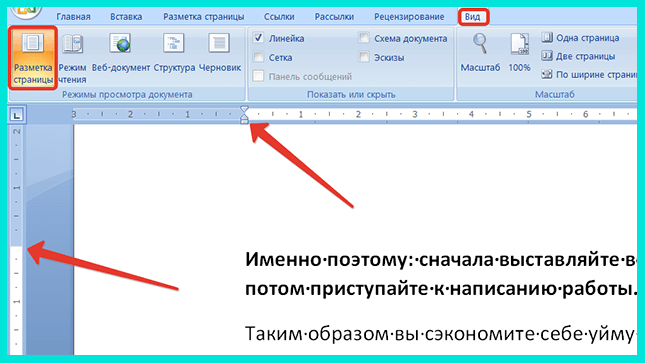Enable the Сетка gridlines checkbox

tap(258, 57)
